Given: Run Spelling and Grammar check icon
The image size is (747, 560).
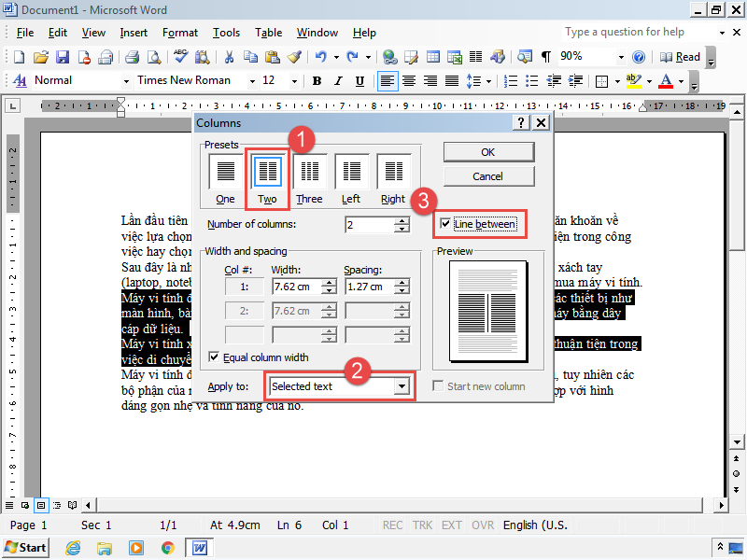Looking at the screenshot, I should [x=180, y=57].
